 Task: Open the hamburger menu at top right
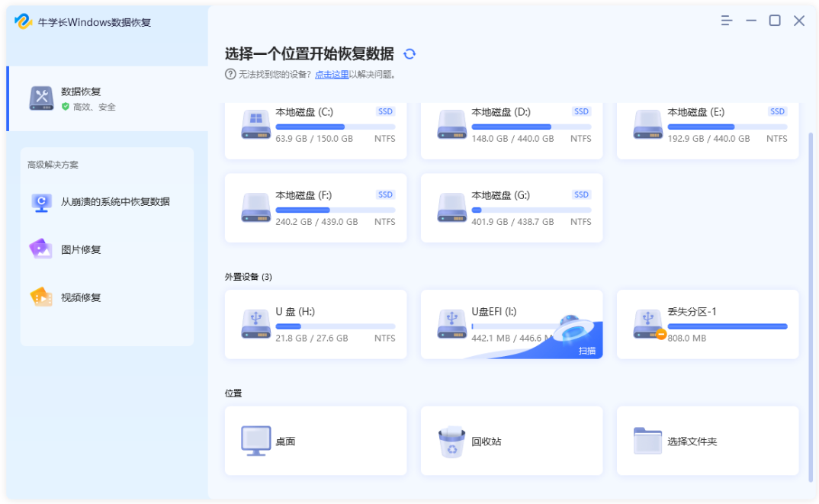[x=724, y=21]
